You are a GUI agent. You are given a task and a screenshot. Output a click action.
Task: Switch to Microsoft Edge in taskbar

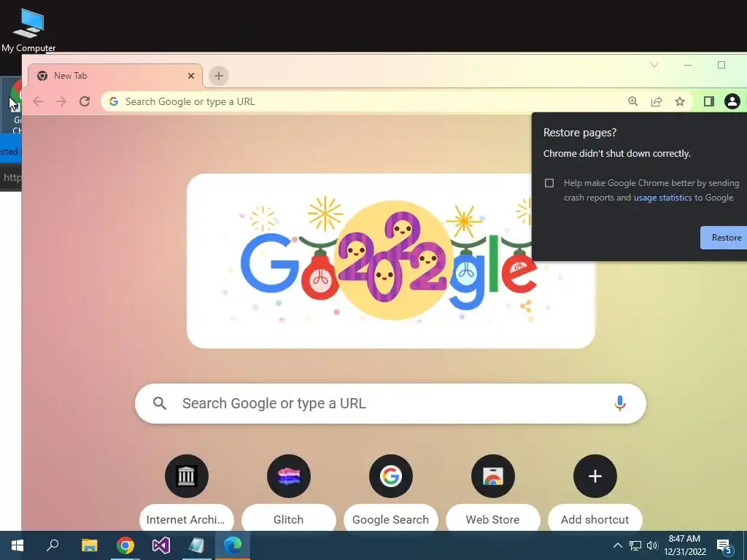[x=233, y=545]
